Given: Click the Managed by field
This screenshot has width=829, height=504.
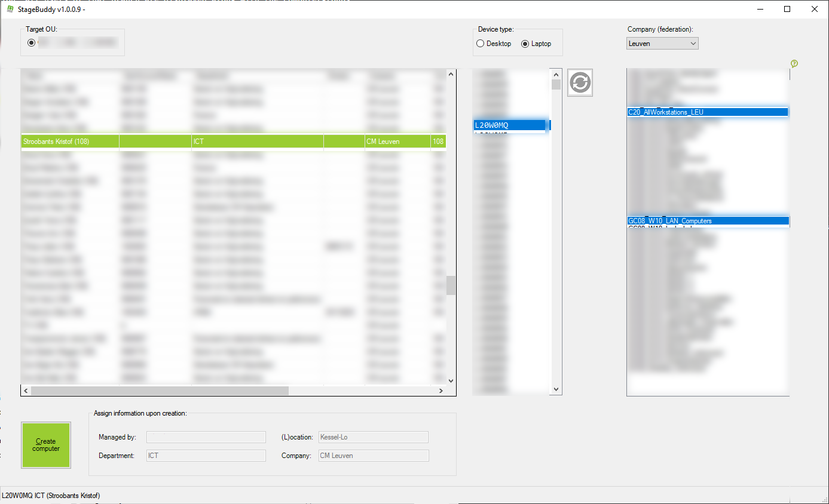Looking at the screenshot, I should coord(206,437).
